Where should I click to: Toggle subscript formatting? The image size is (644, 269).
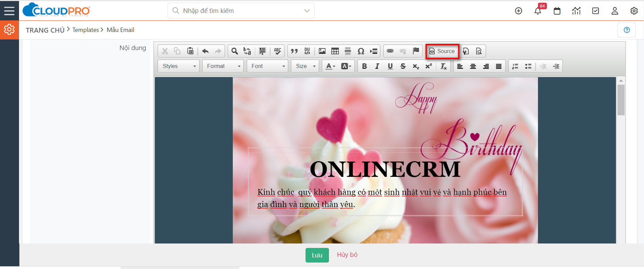click(416, 66)
